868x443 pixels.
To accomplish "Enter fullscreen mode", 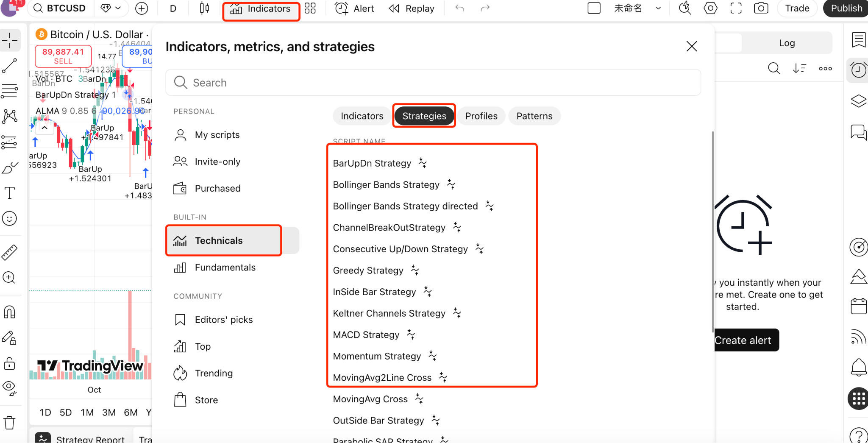I will click(x=736, y=8).
